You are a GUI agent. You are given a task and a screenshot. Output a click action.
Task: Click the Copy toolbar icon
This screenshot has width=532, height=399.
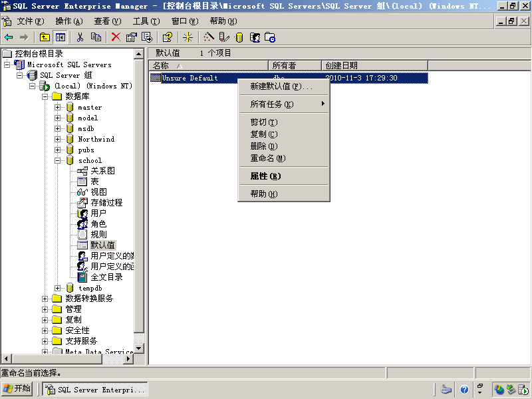pyautogui.click(x=96, y=37)
